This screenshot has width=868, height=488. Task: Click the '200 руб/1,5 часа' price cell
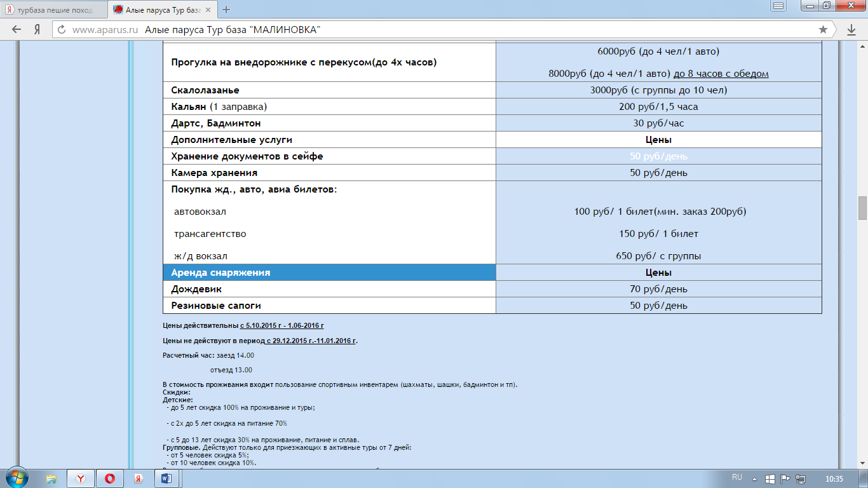coord(658,107)
